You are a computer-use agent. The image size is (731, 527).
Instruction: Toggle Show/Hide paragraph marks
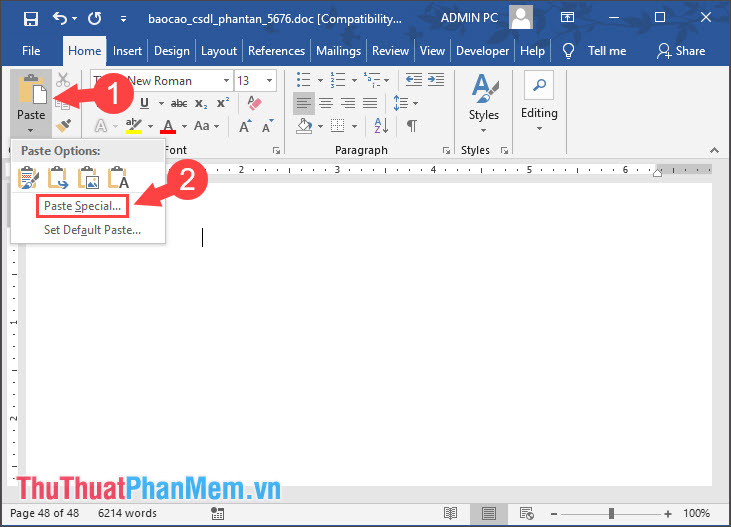click(x=411, y=126)
